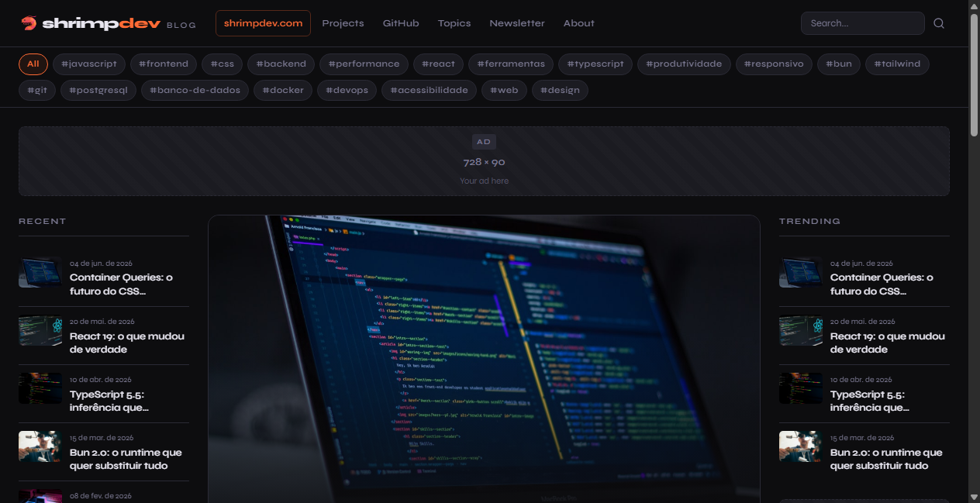Image resolution: width=980 pixels, height=503 pixels.
Task: Open the About nav item
Action: (x=579, y=23)
